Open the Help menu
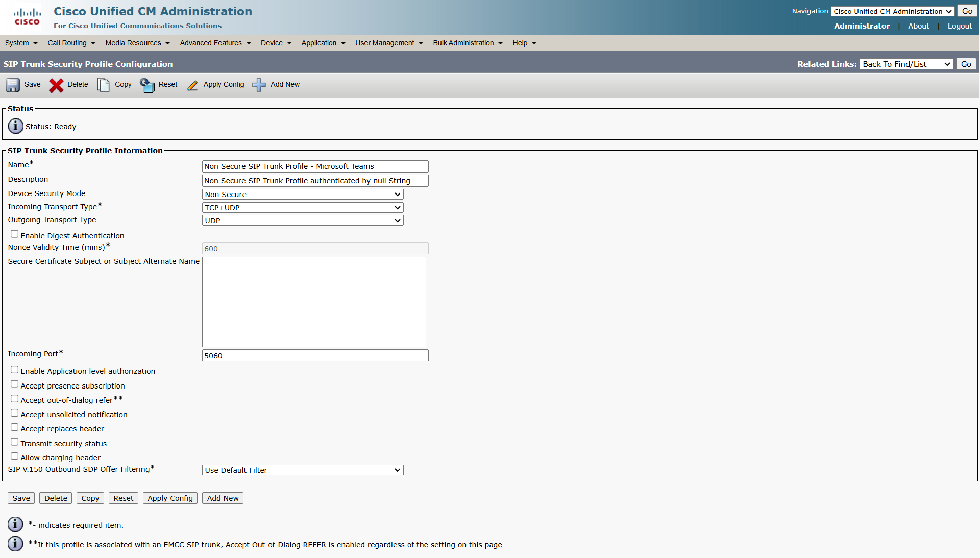980x558 pixels. pos(525,43)
